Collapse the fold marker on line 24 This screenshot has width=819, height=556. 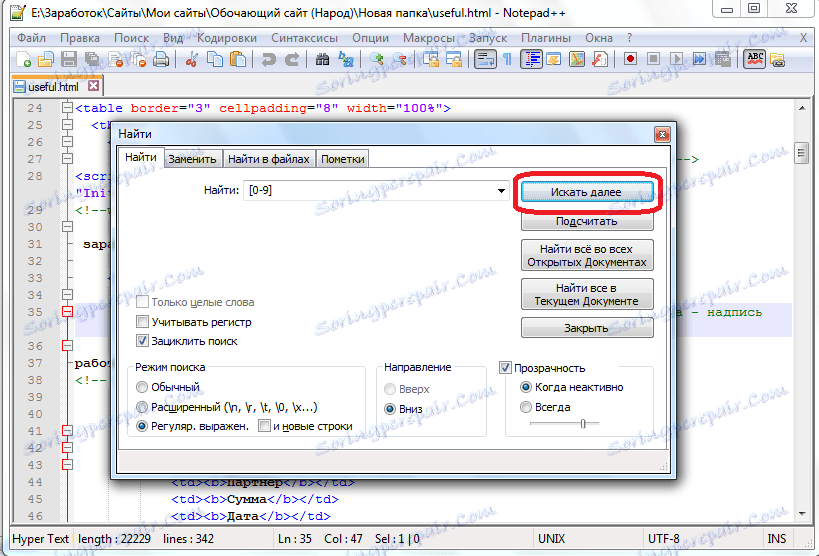[67, 108]
